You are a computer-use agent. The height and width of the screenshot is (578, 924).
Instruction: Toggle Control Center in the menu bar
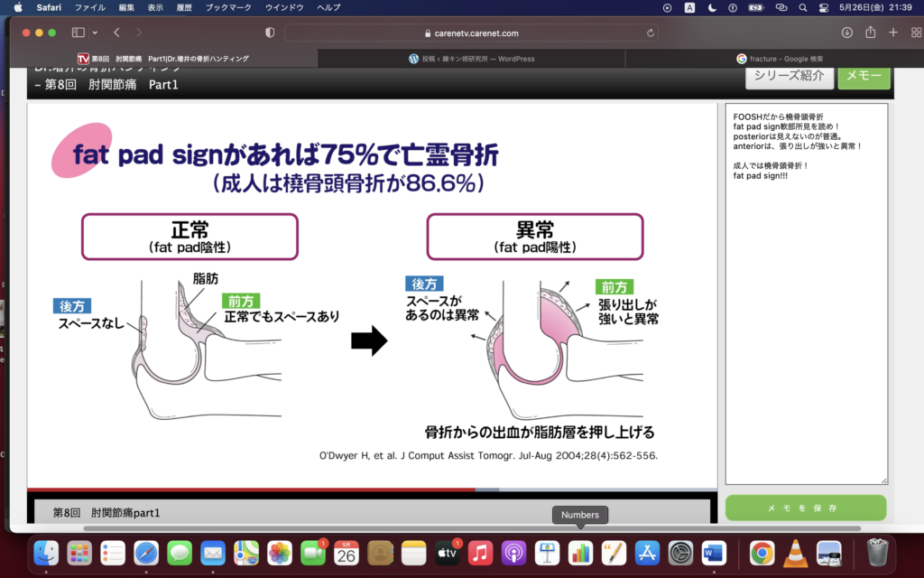click(x=823, y=7)
